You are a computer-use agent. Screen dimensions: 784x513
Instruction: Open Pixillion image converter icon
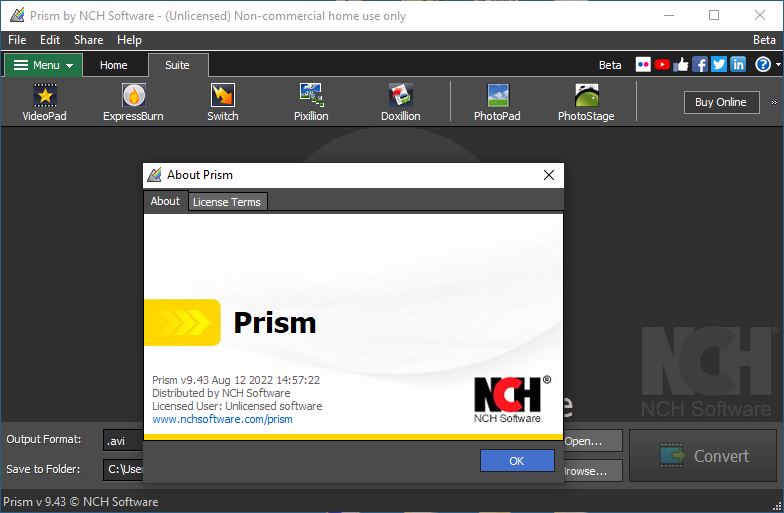311,102
